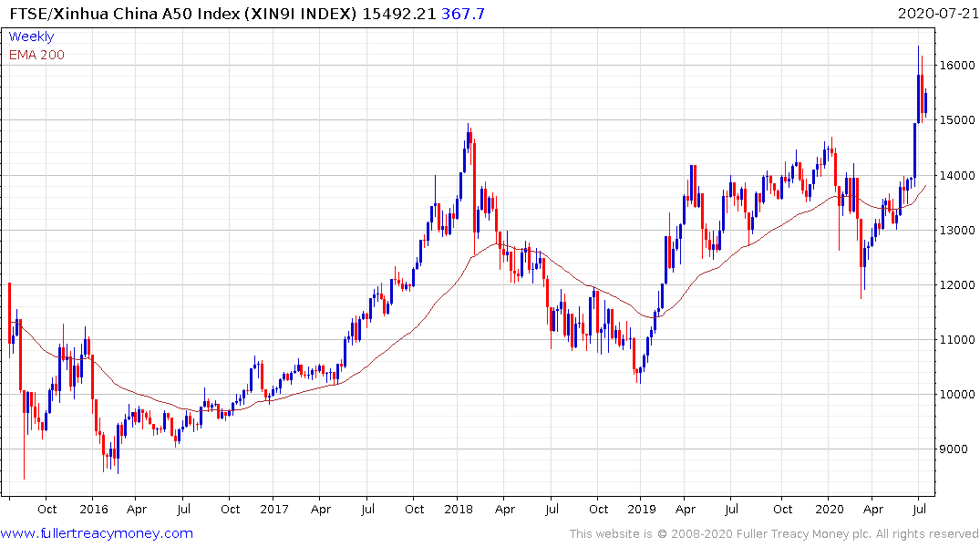Click the 13000 price axis label
Screen dimensions: 980x547
[957, 230]
